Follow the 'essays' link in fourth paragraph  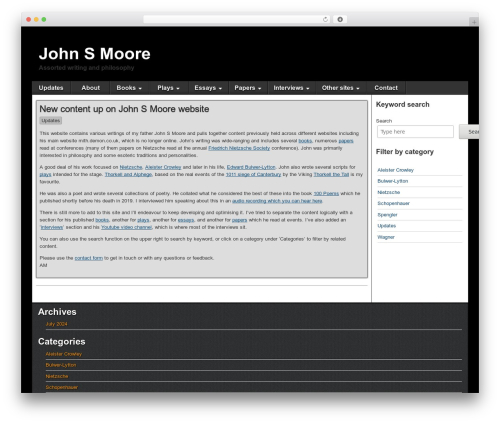(x=186, y=220)
